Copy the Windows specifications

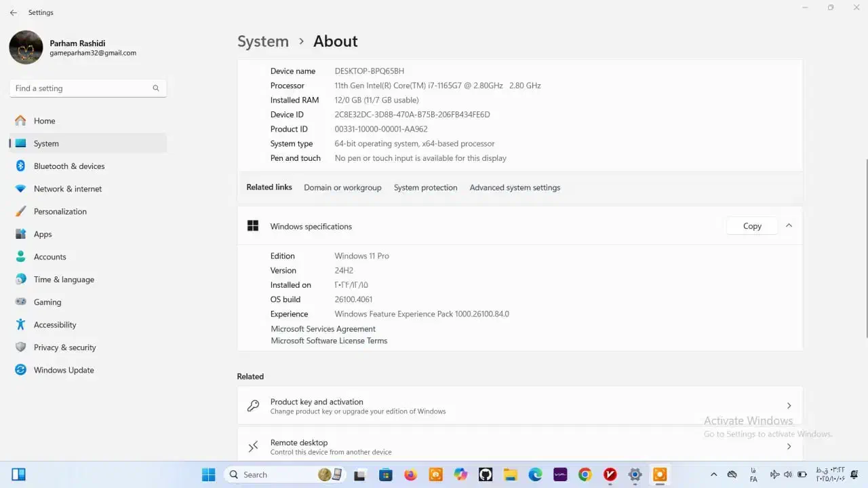(751, 226)
